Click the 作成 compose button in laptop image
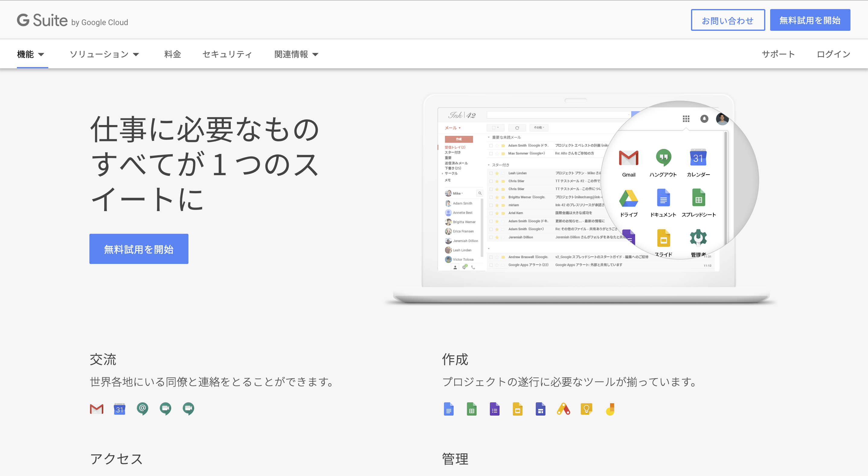Screen dimensions: 868x476 pyautogui.click(x=458, y=139)
